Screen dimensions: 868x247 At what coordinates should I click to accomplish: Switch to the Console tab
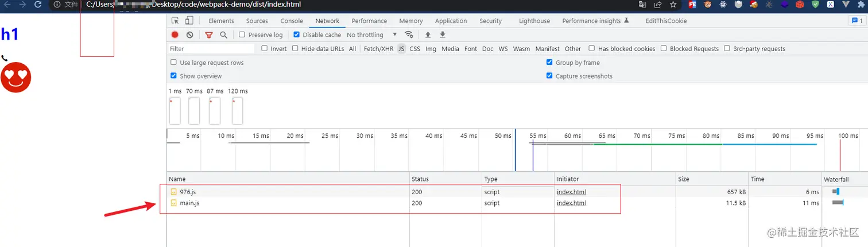click(292, 21)
